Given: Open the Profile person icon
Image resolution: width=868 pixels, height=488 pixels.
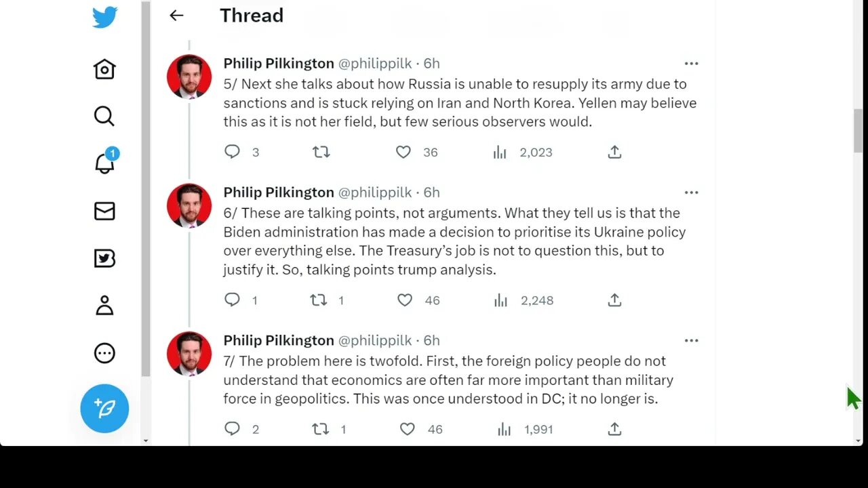Looking at the screenshot, I should click(x=104, y=306).
